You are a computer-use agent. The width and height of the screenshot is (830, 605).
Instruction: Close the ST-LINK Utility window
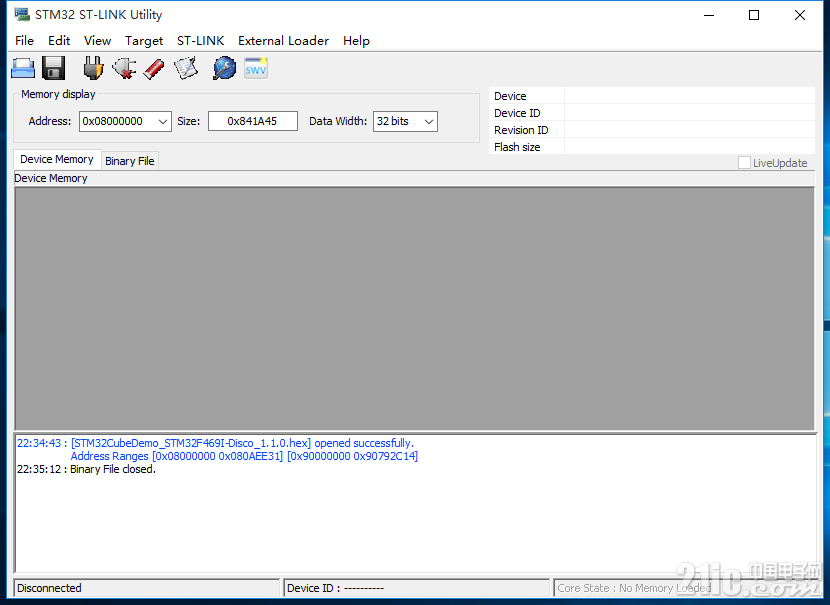click(800, 15)
